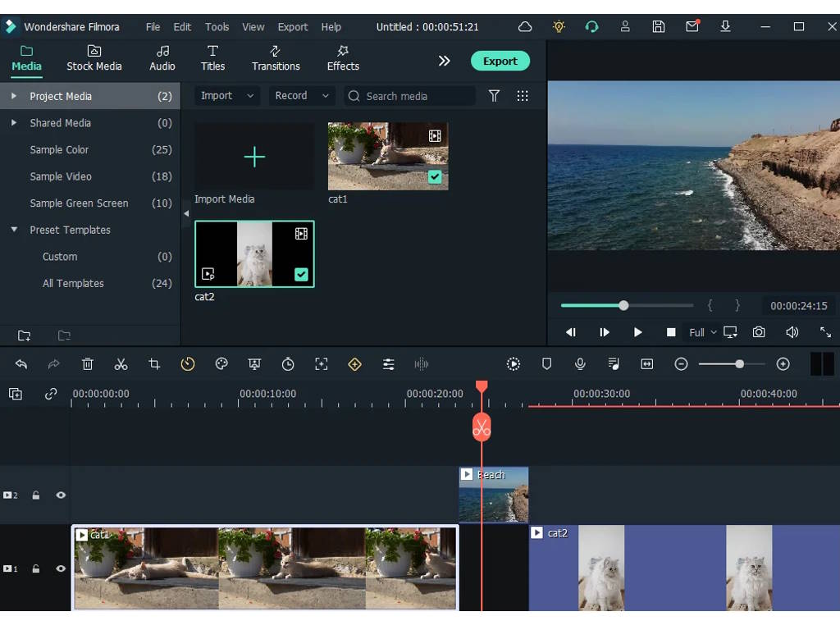Toggle the lock on video track 1
This screenshot has height=630, width=840.
pyautogui.click(x=36, y=568)
